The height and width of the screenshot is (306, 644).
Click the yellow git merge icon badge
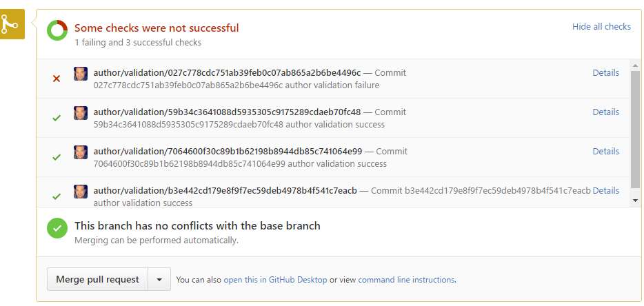10,25
